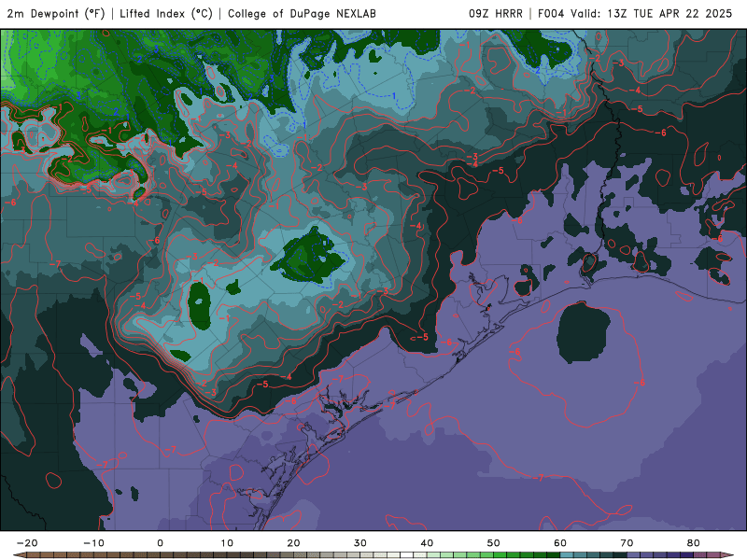The height and width of the screenshot is (560, 747).
Task: Click the "F004" forecast hour label
Action: point(551,14)
